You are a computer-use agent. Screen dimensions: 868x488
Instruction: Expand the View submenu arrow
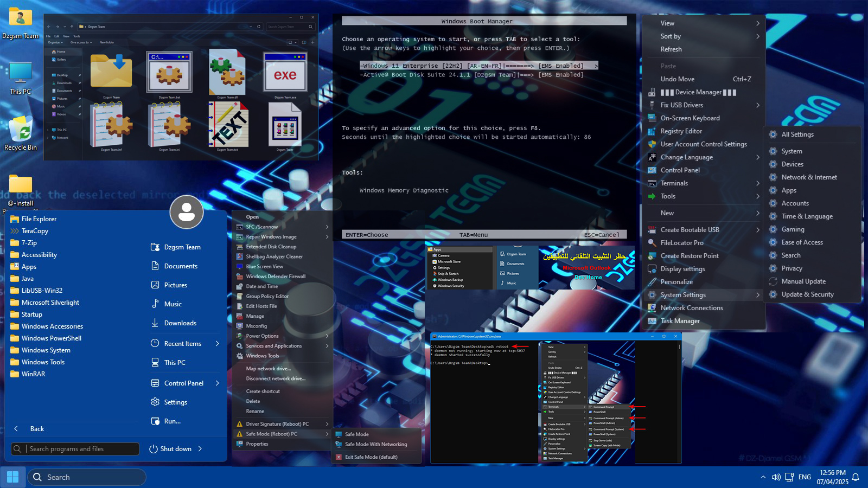[758, 23]
